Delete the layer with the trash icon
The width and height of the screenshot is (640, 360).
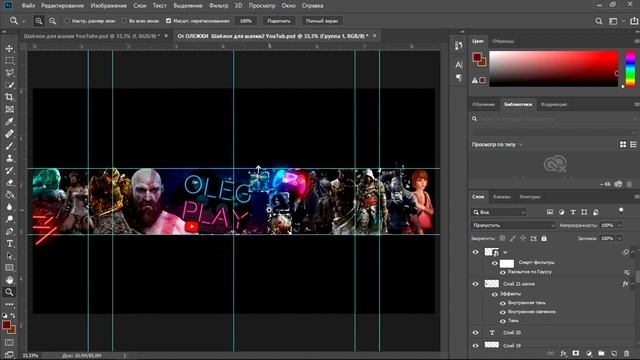pos(627,353)
